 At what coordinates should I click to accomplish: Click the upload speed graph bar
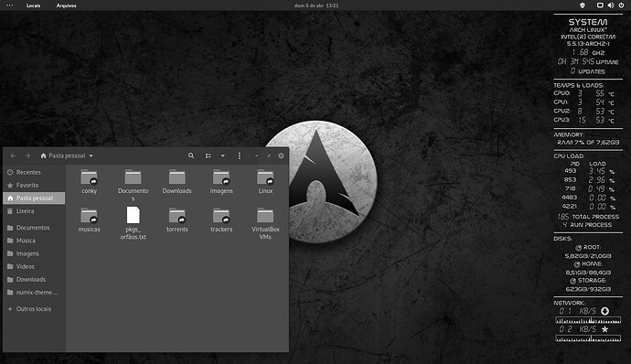(588, 338)
